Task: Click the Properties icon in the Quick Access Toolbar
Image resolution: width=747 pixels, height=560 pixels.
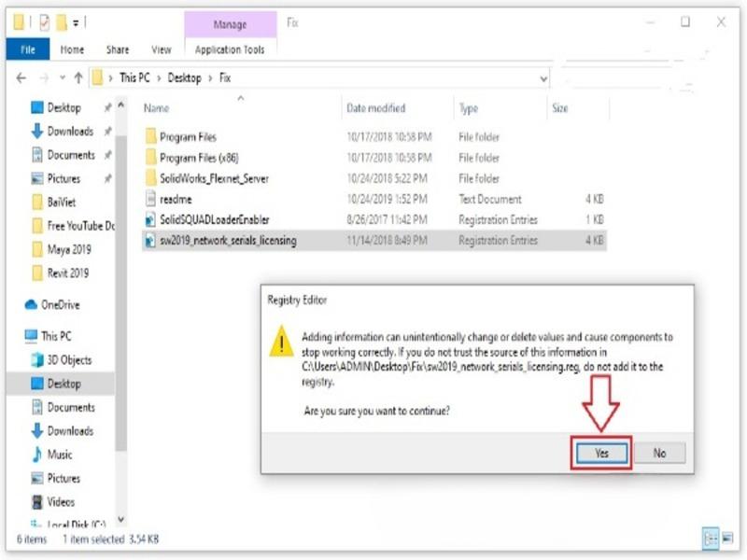Action: pos(44,22)
